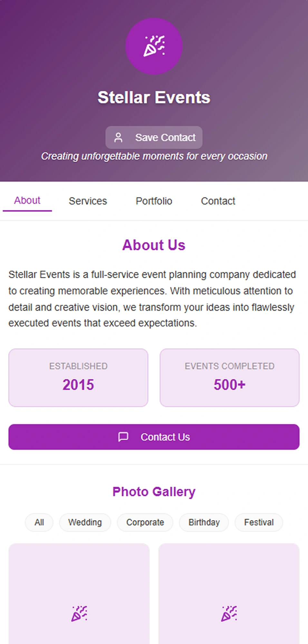Click the chat bubble icon on Contact Us
The width and height of the screenshot is (308, 644).
pos(123,437)
